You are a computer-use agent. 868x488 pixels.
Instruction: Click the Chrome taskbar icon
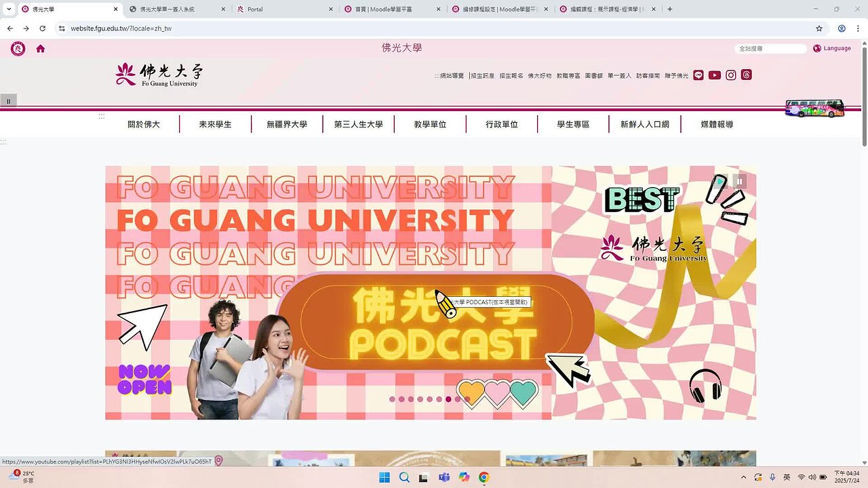484,477
